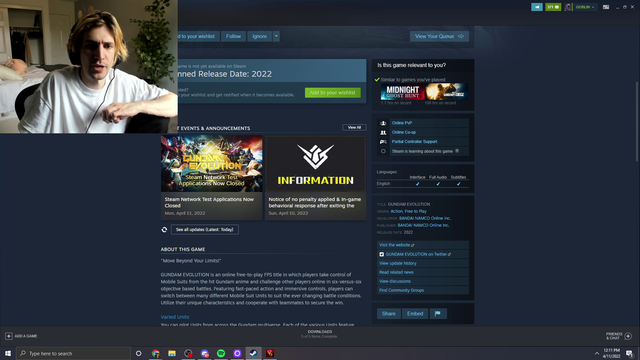Open the Steam Network Test Applications Now Closed image
This screenshot has width=640, height=360.
click(x=211, y=164)
